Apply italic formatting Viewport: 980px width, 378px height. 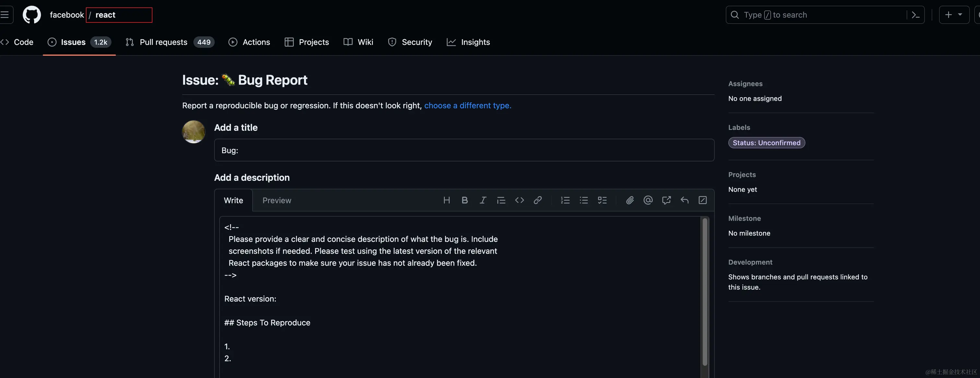pos(483,200)
